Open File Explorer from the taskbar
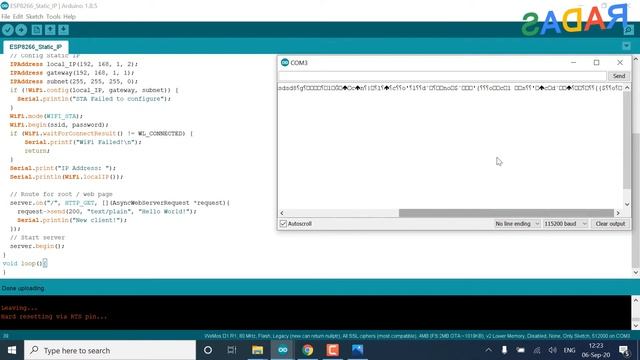Image resolution: width=640 pixels, height=360 pixels. (257, 350)
